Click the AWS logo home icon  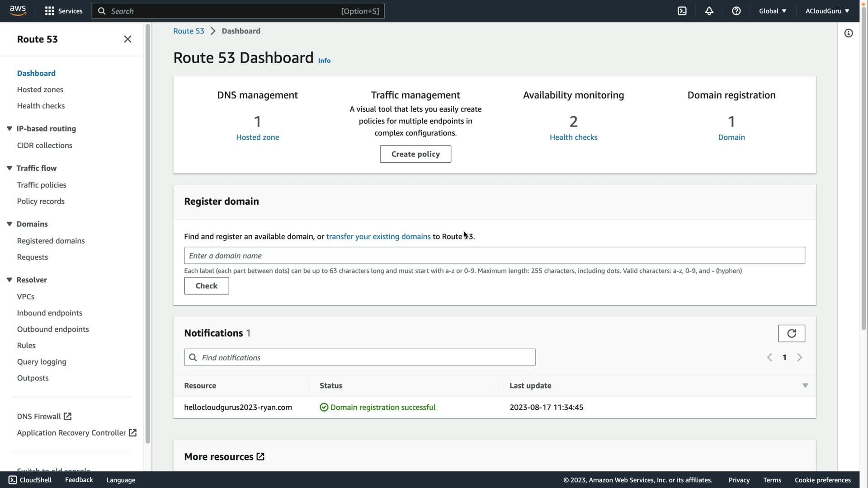coord(18,10)
